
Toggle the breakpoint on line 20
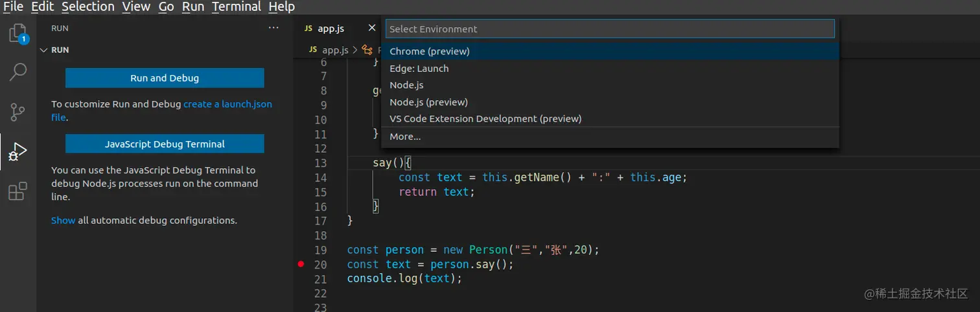301,264
